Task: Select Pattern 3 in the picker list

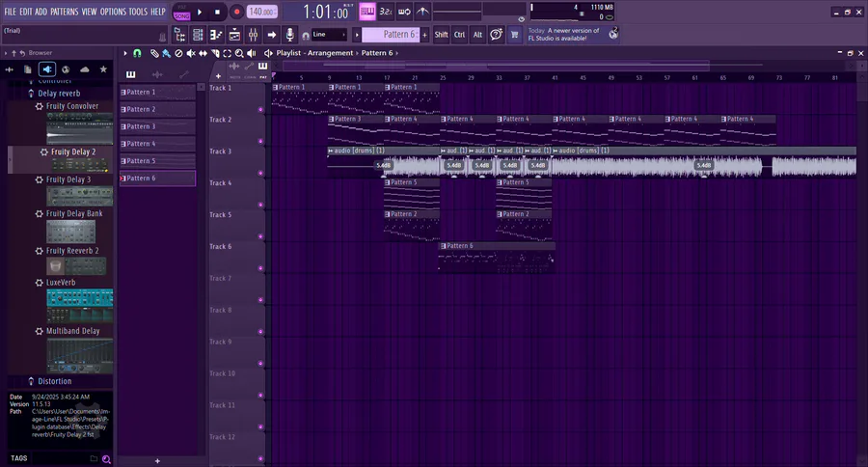Action: click(158, 126)
